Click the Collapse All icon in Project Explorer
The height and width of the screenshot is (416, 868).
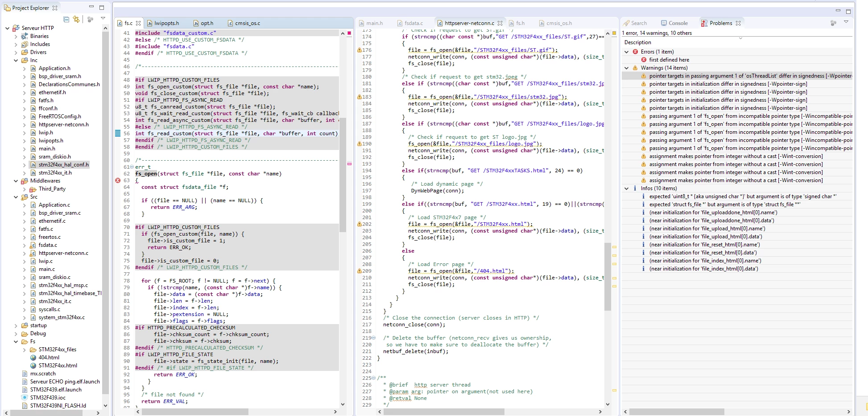[66, 19]
